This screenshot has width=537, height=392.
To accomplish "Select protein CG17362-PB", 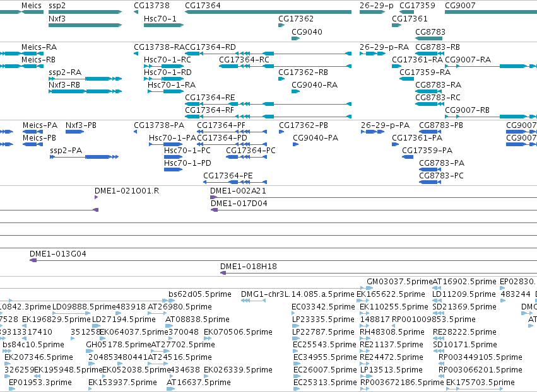I will point(304,125).
